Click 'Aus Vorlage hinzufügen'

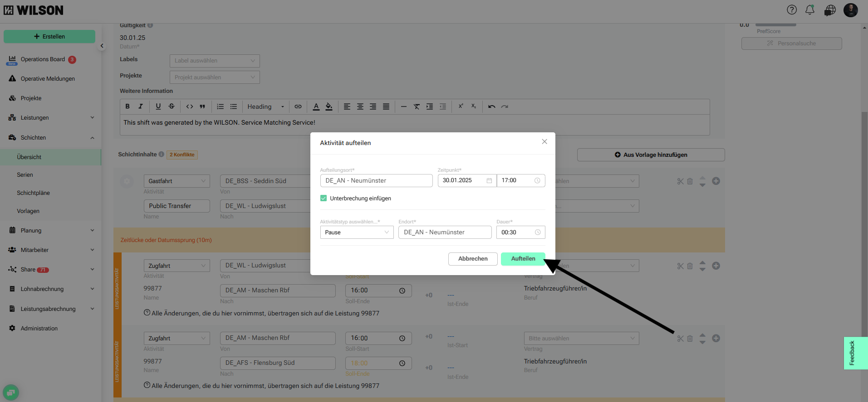(x=651, y=155)
